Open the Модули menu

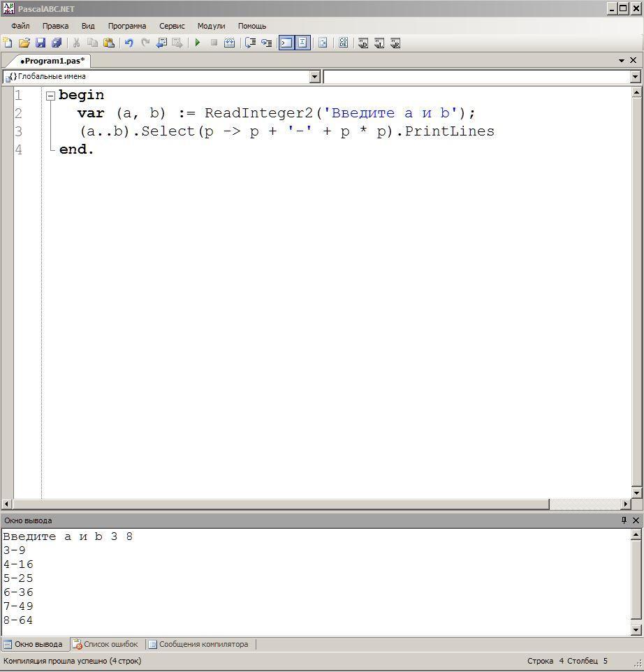click(x=211, y=26)
